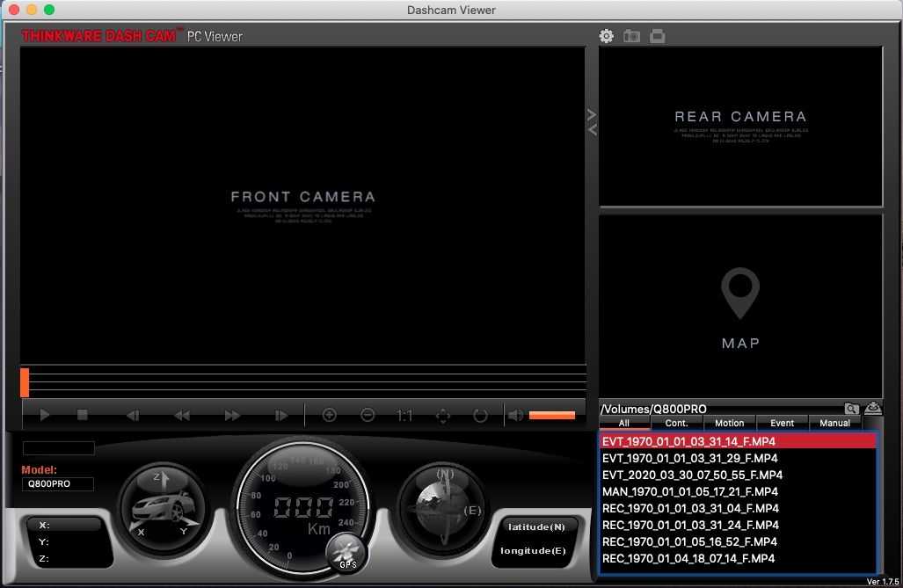903x588 pixels.
Task: Click the pan/move arrows icon
Action: pyautogui.click(x=443, y=415)
